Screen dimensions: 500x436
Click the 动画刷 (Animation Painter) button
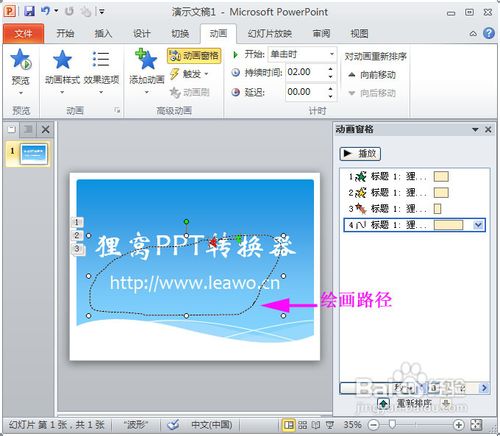click(x=190, y=92)
